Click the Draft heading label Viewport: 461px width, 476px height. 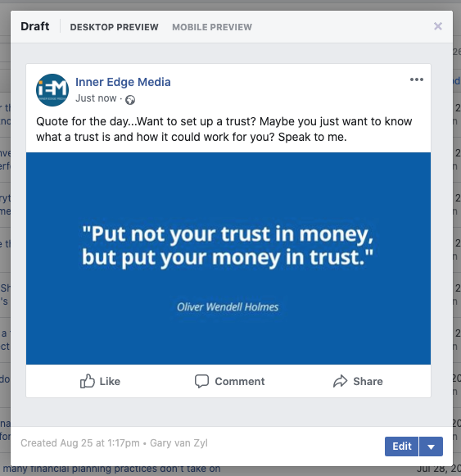[35, 26]
